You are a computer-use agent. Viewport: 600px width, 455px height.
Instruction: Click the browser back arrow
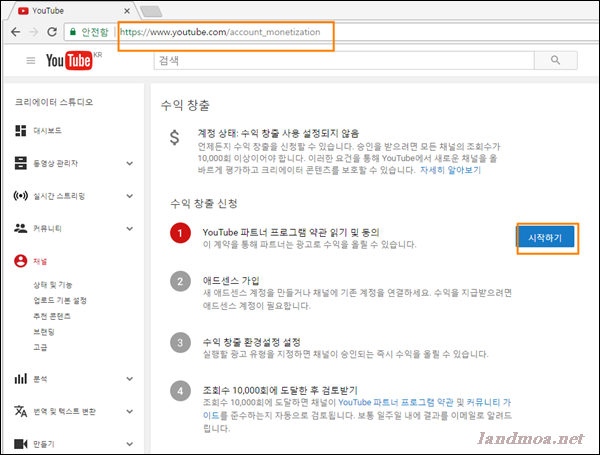tap(15, 32)
